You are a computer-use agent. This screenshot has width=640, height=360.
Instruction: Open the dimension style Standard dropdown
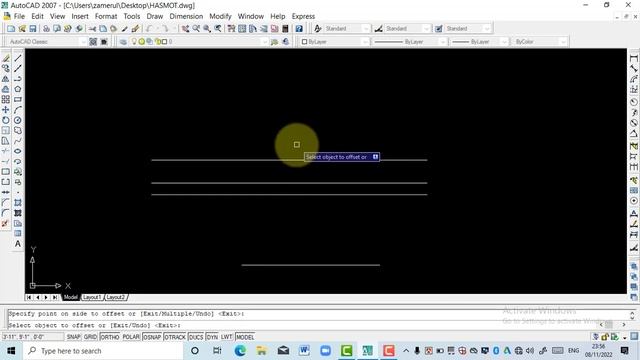tap(427, 29)
